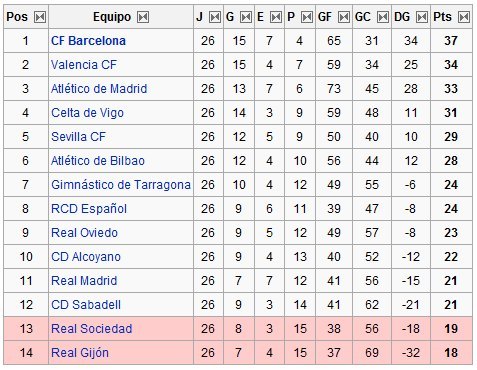
Task: Sort by Pts points icon
Action: click(464, 17)
